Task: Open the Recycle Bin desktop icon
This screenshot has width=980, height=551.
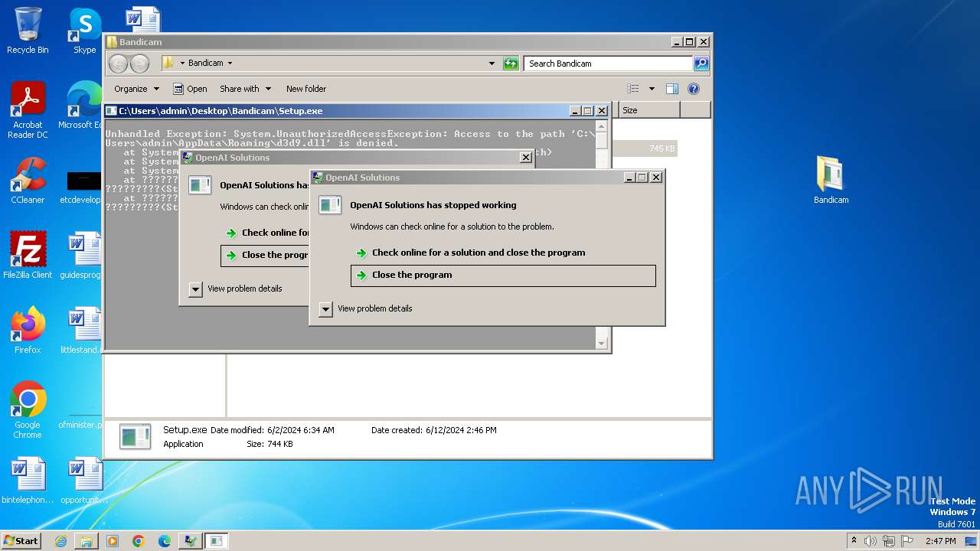Action: point(28,31)
